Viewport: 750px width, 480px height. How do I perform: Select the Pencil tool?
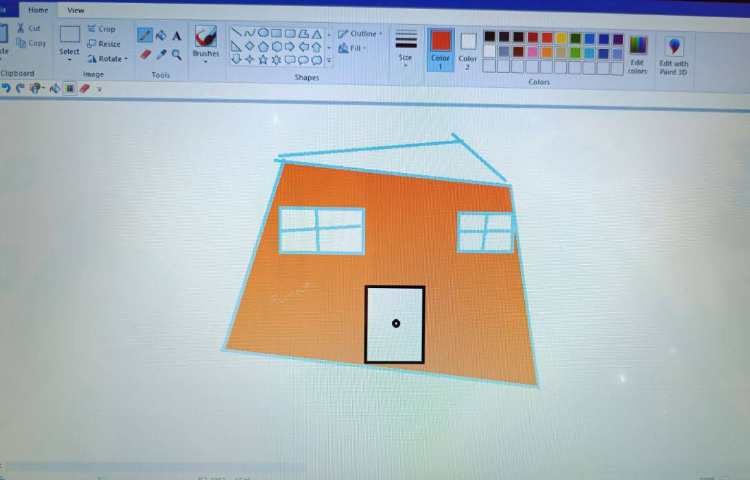[x=145, y=35]
